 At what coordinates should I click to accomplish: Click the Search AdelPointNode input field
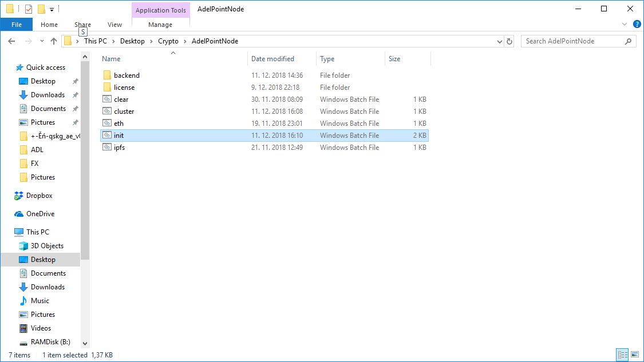tap(574, 41)
